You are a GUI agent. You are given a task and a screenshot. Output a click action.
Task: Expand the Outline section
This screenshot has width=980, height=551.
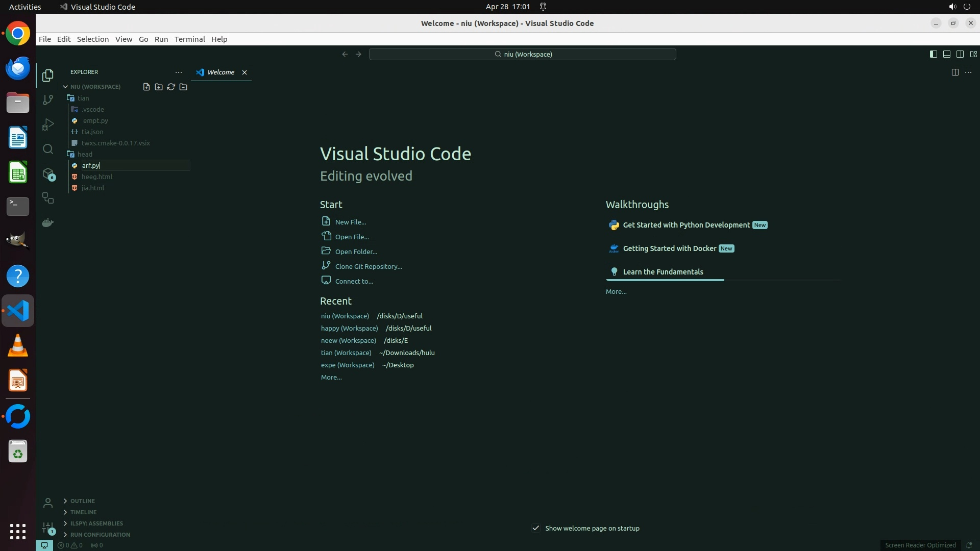point(82,501)
